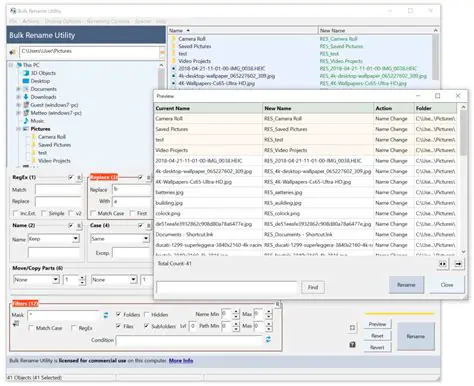Toggle the RegEx (1) enable checkbox
This screenshot has width=474, height=386.
71,177
